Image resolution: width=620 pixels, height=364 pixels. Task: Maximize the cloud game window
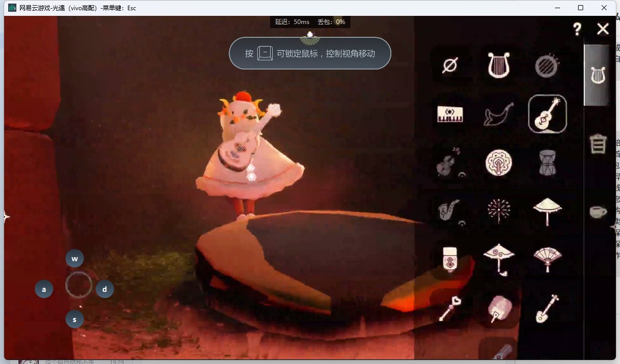click(581, 8)
